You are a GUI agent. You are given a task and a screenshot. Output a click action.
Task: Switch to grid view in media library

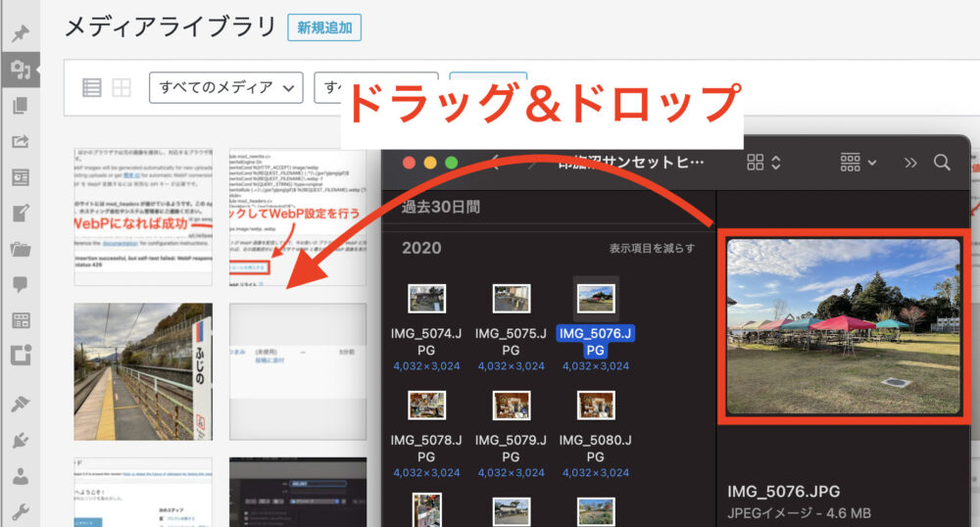point(122,87)
